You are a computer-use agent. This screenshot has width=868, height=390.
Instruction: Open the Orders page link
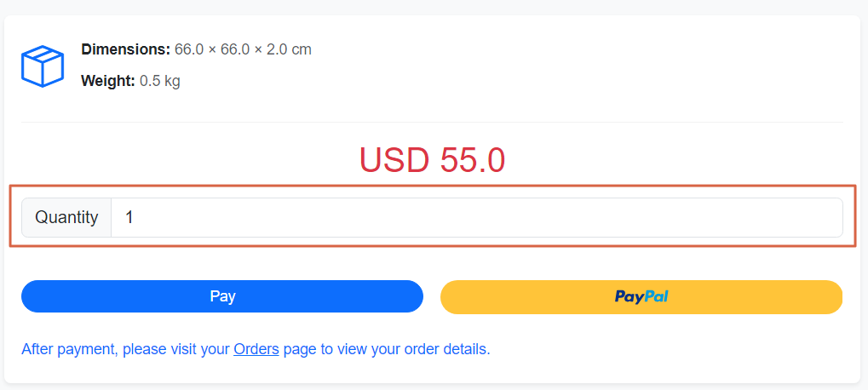tap(256, 348)
